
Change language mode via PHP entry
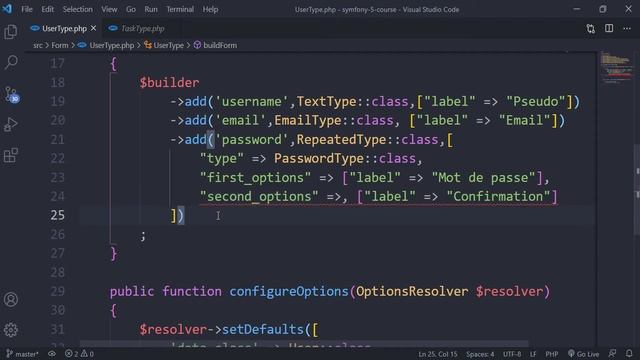(x=552, y=354)
